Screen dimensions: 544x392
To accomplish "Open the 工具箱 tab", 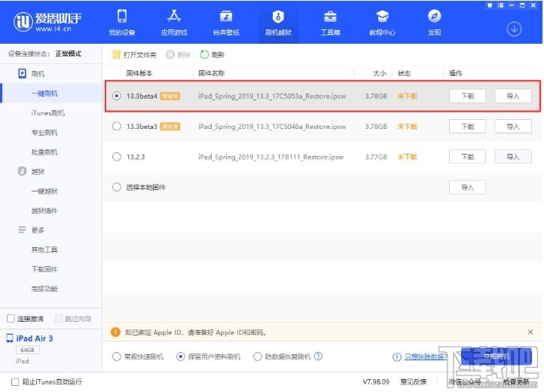I will [330, 22].
